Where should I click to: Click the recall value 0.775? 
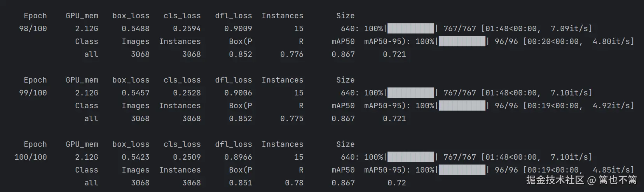coord(291,118)
